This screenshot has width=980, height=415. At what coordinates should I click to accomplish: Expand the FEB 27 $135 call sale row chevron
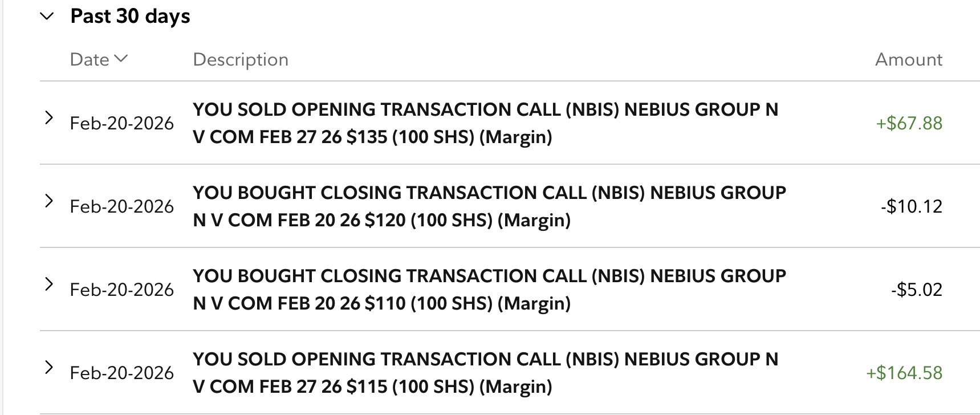[x=49, y=118]
